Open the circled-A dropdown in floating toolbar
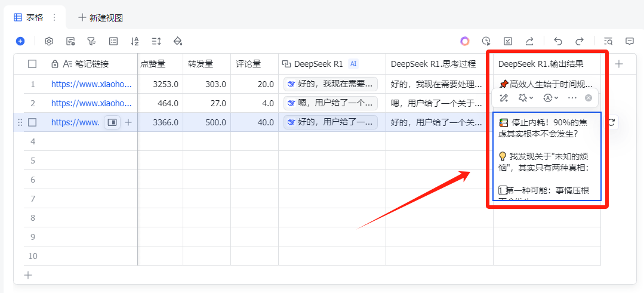The image size is (644, 293). coord(550,97)
